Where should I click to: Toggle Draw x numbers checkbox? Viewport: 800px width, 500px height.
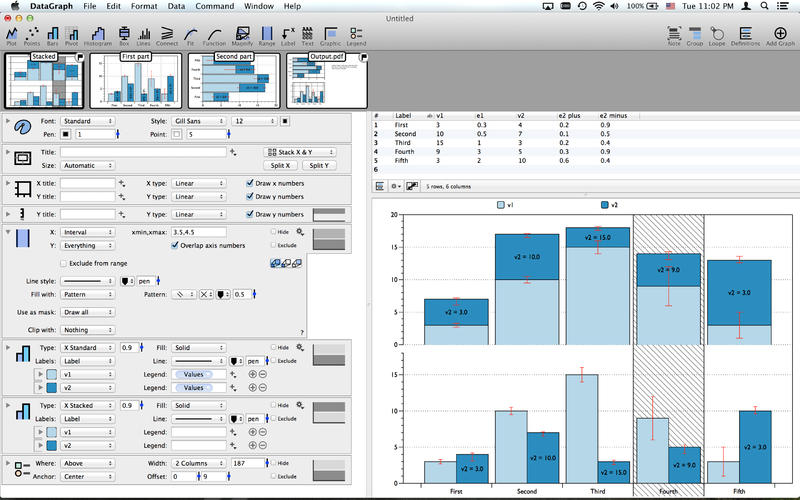[250, 183]
